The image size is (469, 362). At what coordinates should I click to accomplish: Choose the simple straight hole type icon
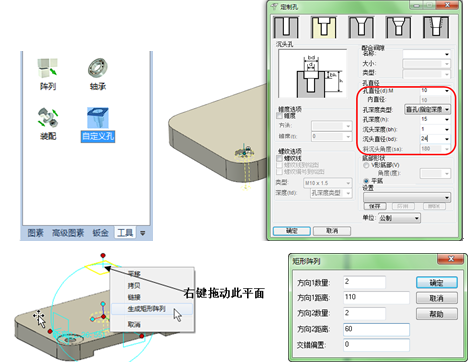[286, 27]
